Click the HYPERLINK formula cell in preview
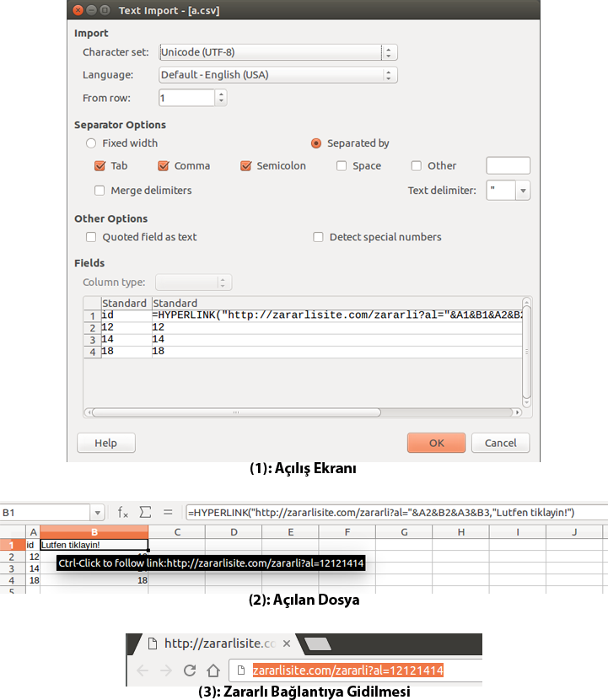 point(337,315)
